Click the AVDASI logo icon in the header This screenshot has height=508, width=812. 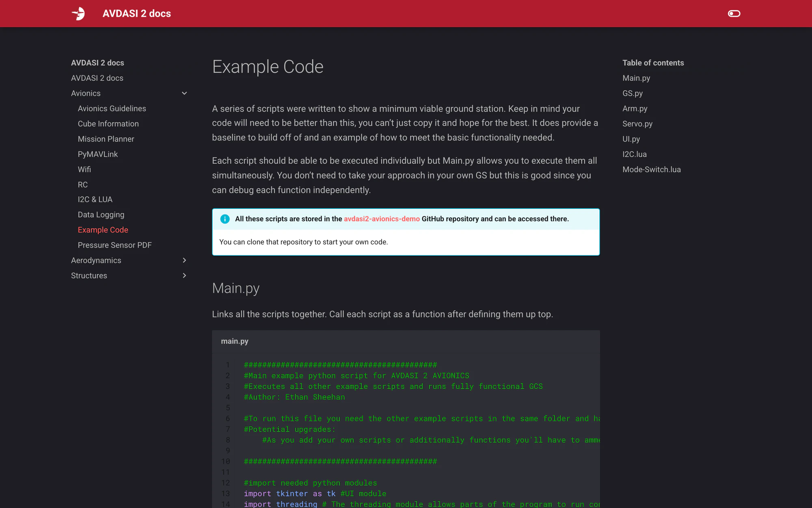(x=78, y=13)
